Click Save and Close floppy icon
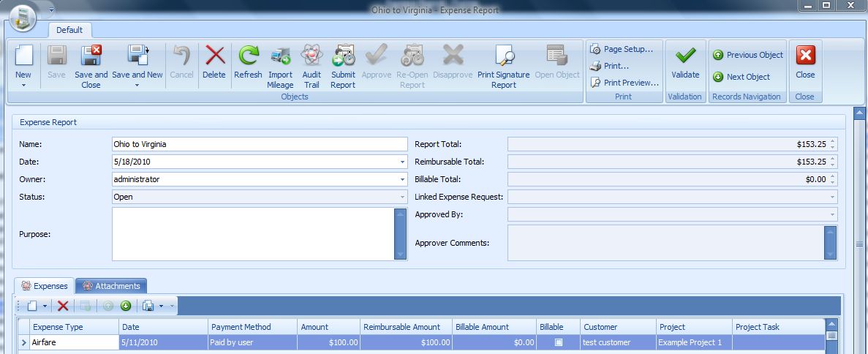The image size is (868, 354). (91, 56)
